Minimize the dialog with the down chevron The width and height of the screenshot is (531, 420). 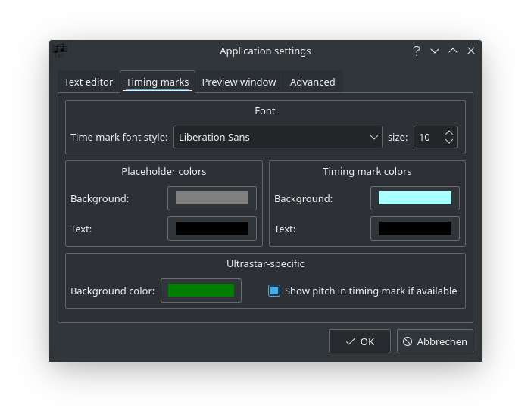435,51
